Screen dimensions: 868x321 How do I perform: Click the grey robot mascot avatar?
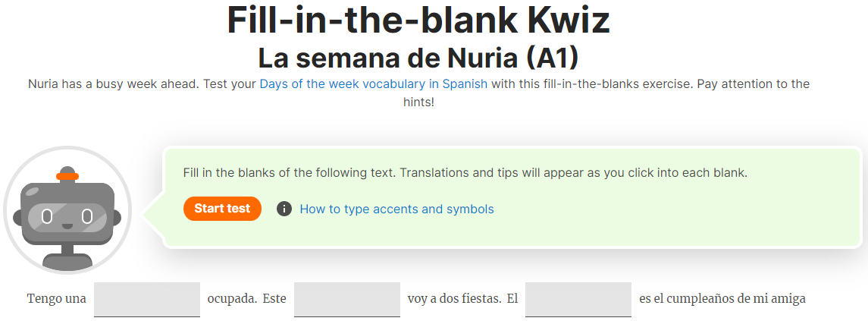[67, 211]
